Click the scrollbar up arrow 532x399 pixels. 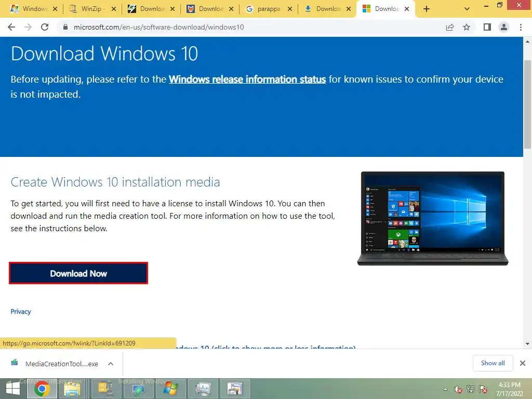(x=527, y=42)
